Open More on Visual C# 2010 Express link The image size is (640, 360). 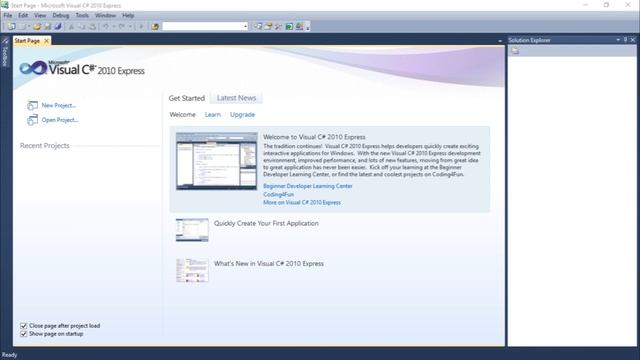click(x=302, y=202)
